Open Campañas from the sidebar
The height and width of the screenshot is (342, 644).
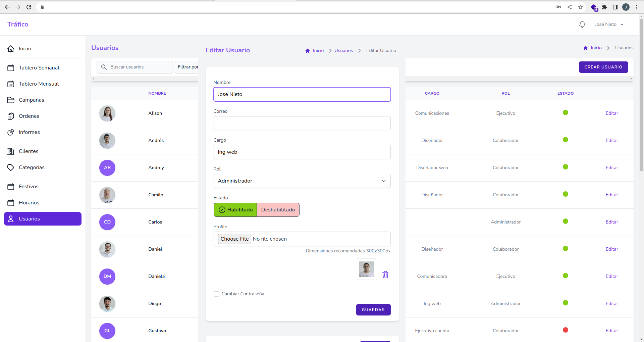coord(31,100)
